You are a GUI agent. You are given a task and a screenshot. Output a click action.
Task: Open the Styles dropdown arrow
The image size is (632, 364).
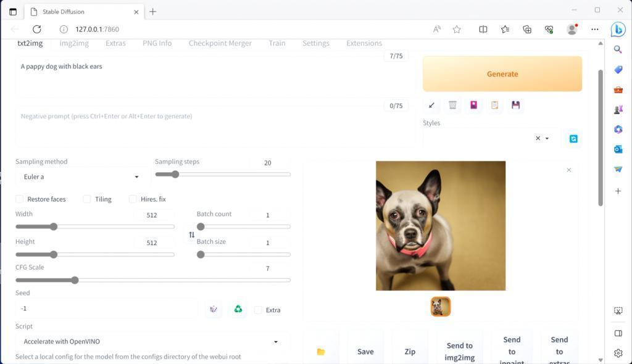click(x=547, y=139)
